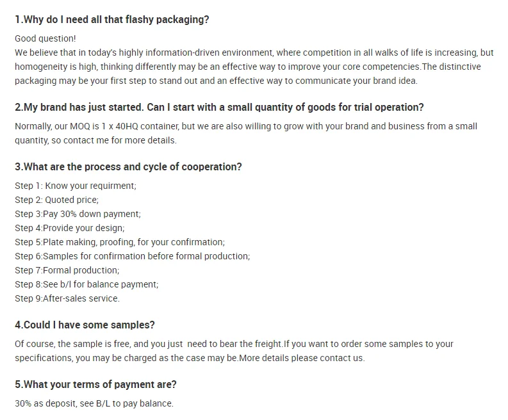Click the 'Step 9:After-sales service' line

coord(67,298)
